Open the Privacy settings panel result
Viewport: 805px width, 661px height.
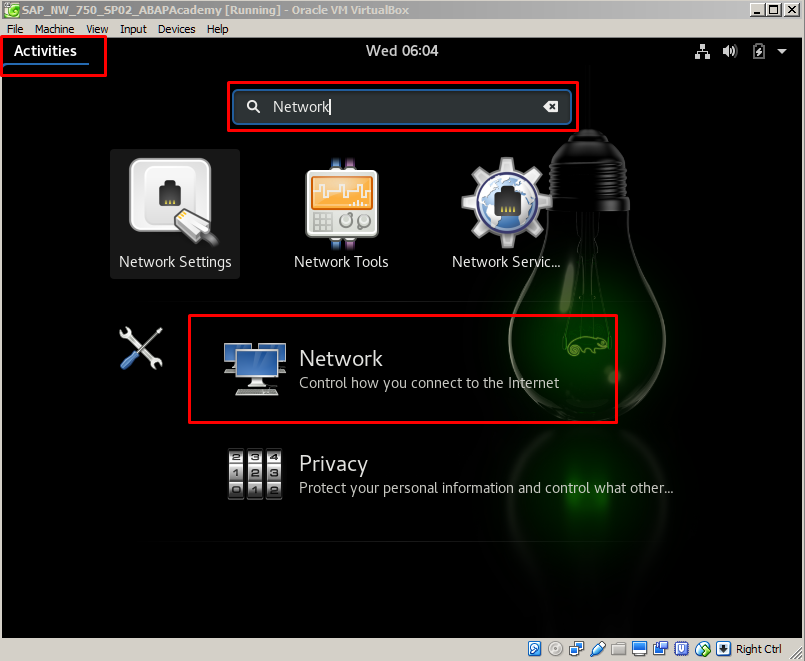(449, 474)
